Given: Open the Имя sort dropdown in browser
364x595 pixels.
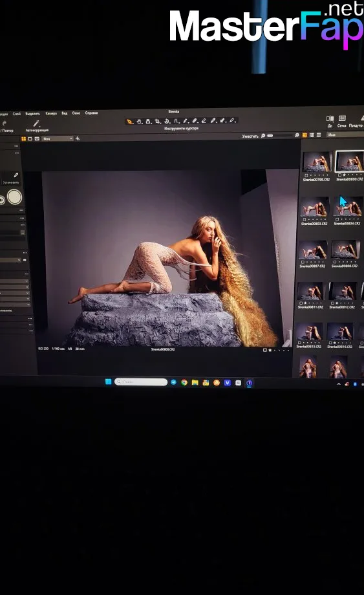Looking at the screenshot, I should tap(345, 135).
